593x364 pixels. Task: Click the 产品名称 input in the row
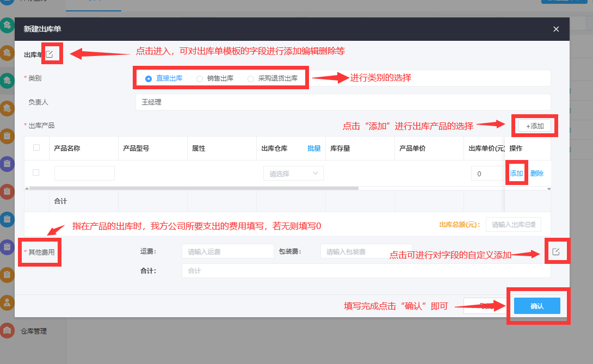tap(84, 174)
